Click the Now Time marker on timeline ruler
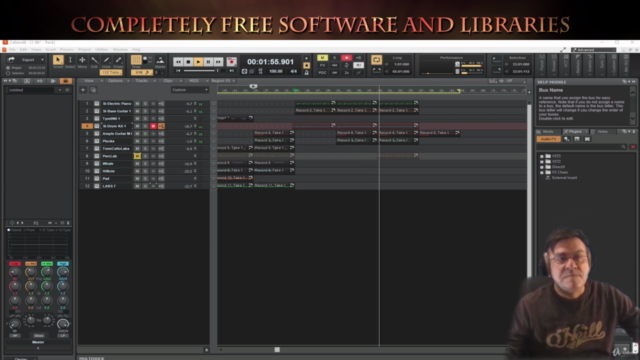The height and width of the screenshot is (360, 640). pyautogui.click(x=253, y=86)
